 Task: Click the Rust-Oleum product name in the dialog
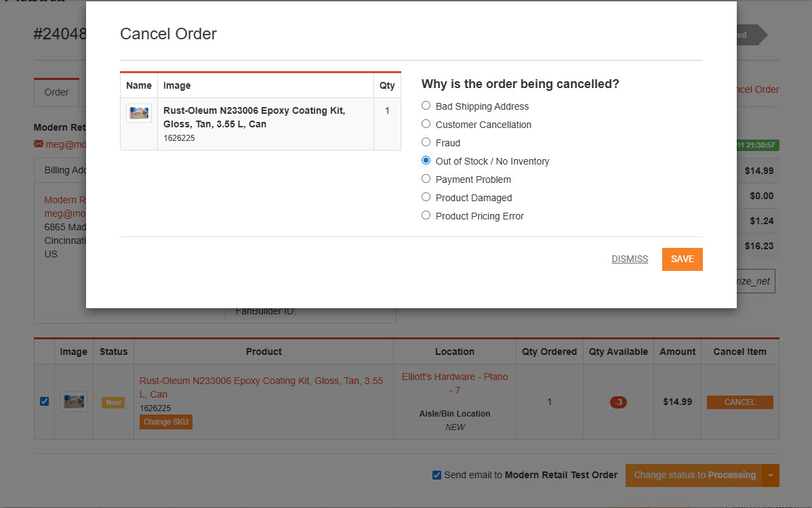254,117
